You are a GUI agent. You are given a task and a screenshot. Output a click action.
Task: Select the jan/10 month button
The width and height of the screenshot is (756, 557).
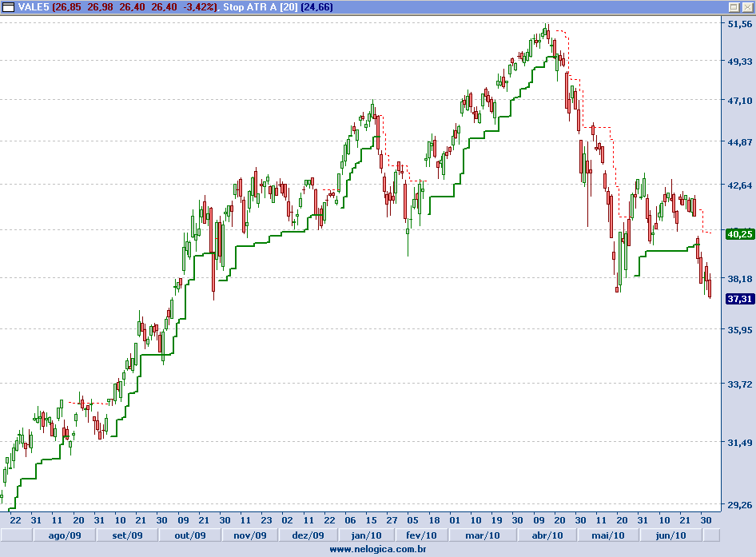click(x=367, y=535)
